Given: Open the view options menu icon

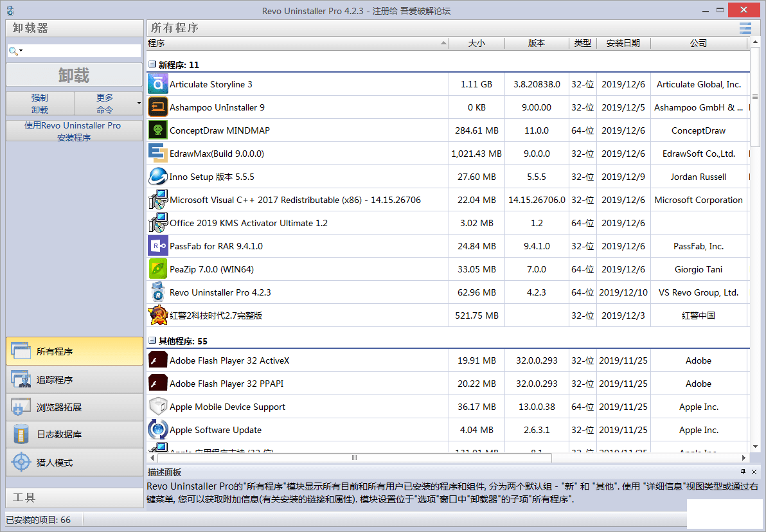Looking at the screenshot, I should coord(745,28).
